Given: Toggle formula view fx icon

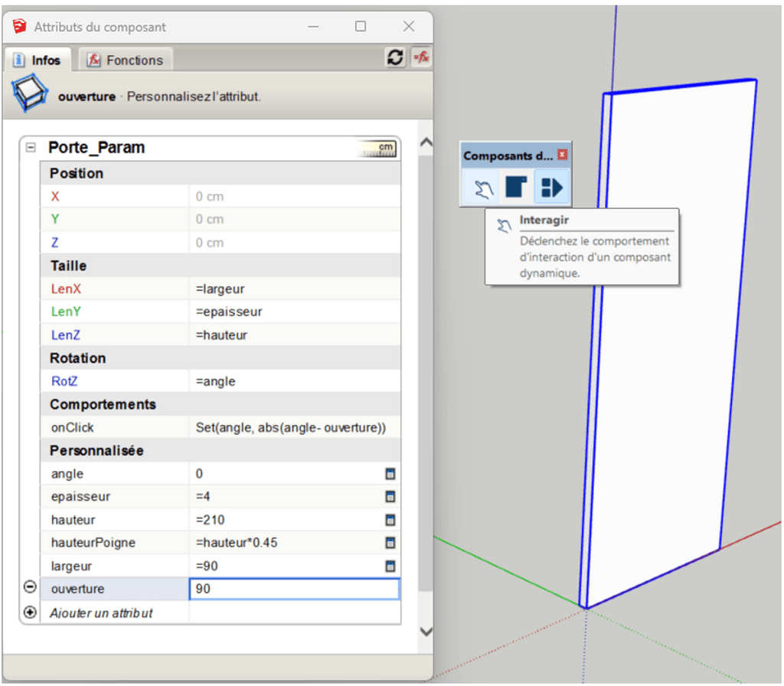Looking at the screenshot, I should [421, 58].
